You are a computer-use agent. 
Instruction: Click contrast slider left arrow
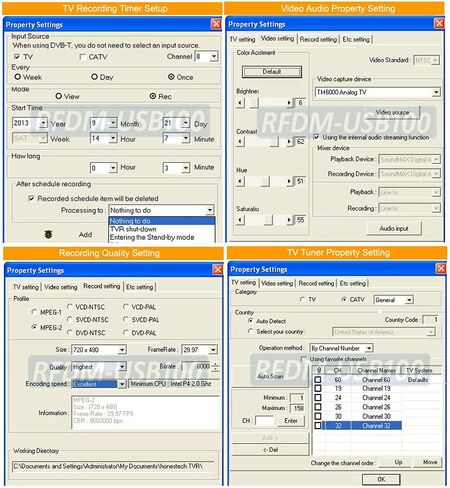(x=240, y=142)
